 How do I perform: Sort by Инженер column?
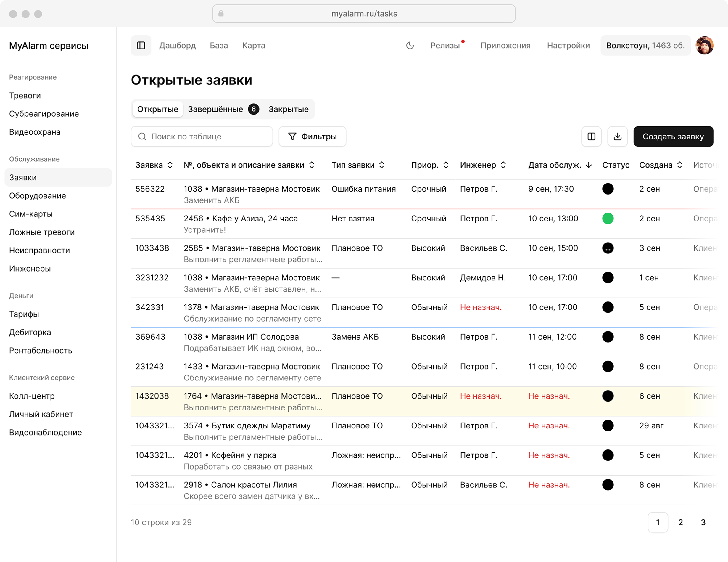503,165
